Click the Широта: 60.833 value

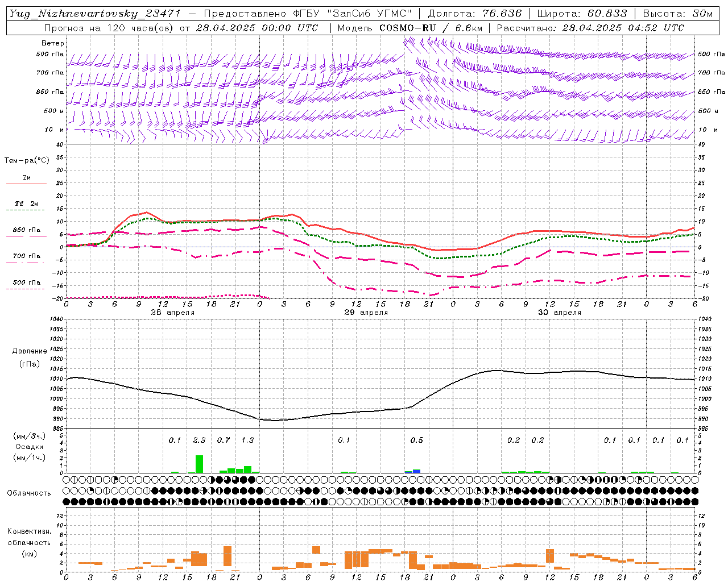(x=582, y=14)
